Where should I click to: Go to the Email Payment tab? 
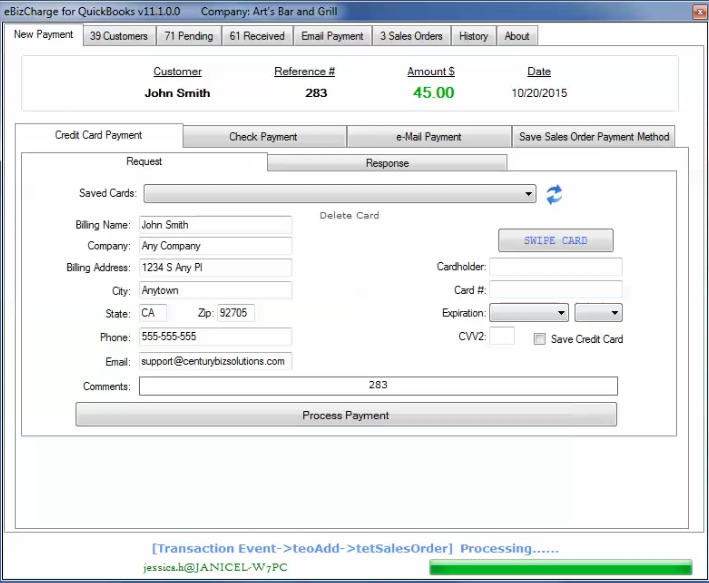[332, 36]
